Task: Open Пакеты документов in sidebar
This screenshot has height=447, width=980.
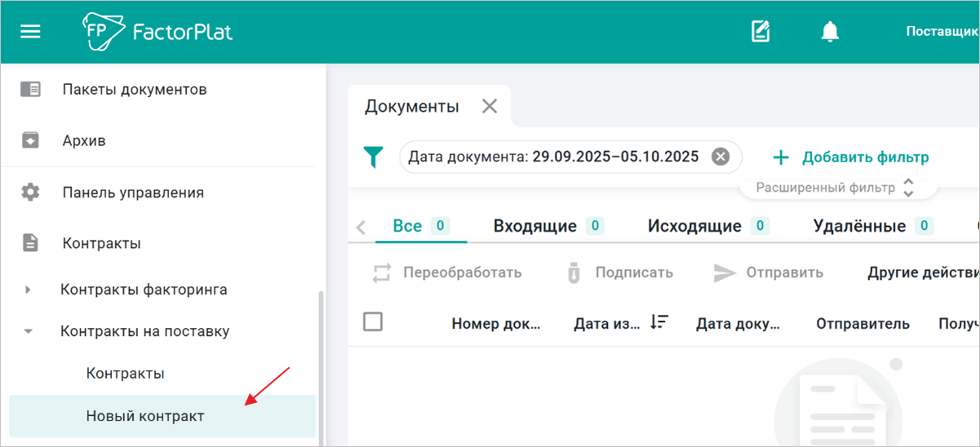Action: (135, 90)
